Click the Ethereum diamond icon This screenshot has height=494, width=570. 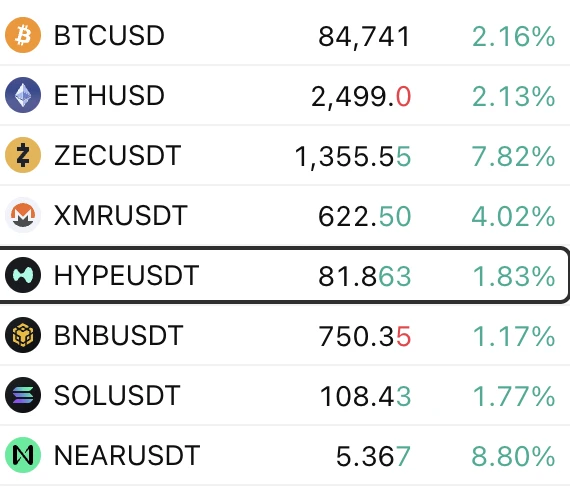(23, 95)
